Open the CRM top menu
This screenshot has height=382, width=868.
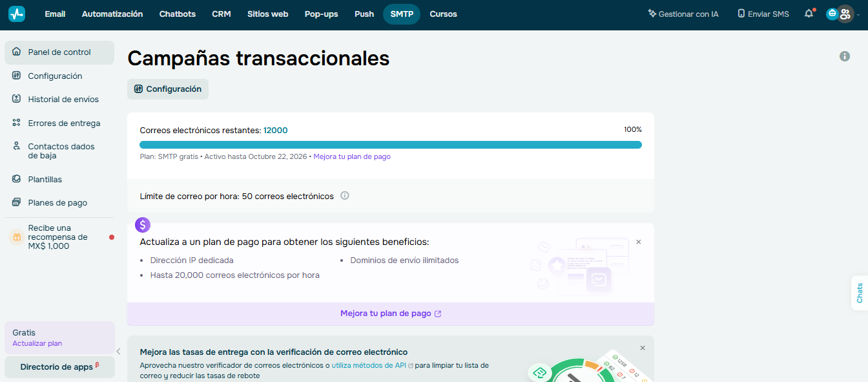pos(222,14)
